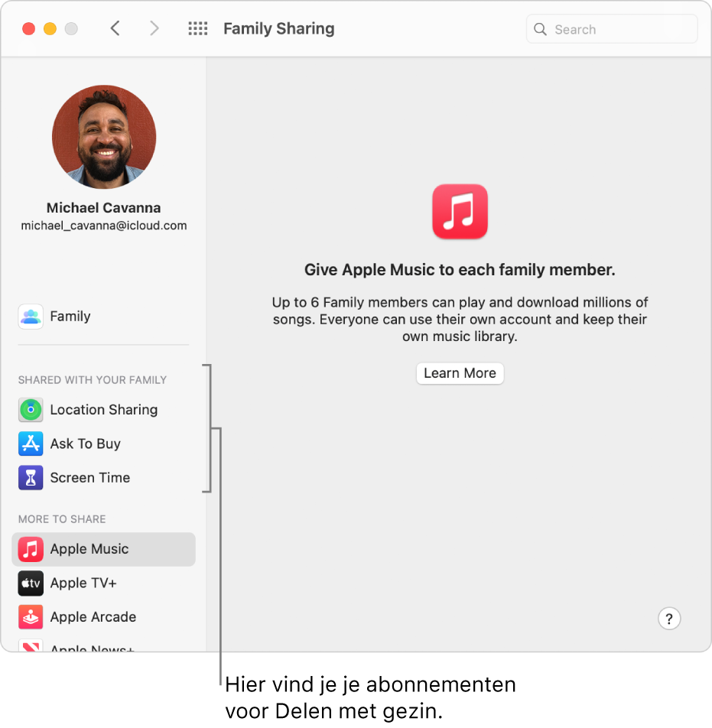Image resolution: width=712 pixels, height=728 pixels.
Task: Click Michael Cavanna's profile photo
Action: click(104, 136)
